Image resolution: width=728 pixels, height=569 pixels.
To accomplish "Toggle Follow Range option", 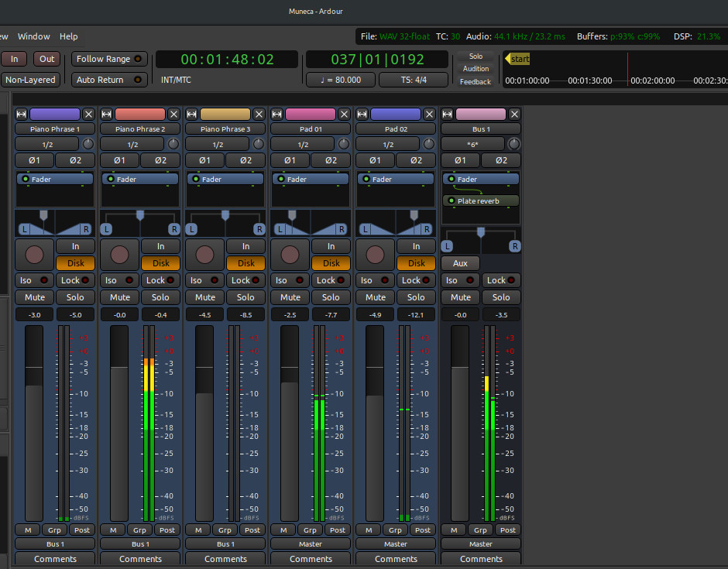I will (x=109, y=59).
